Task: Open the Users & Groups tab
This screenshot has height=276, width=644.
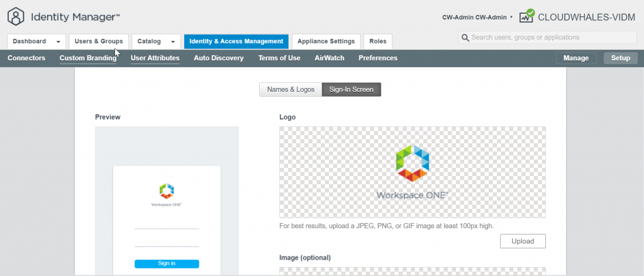Action: click(99, 41)
